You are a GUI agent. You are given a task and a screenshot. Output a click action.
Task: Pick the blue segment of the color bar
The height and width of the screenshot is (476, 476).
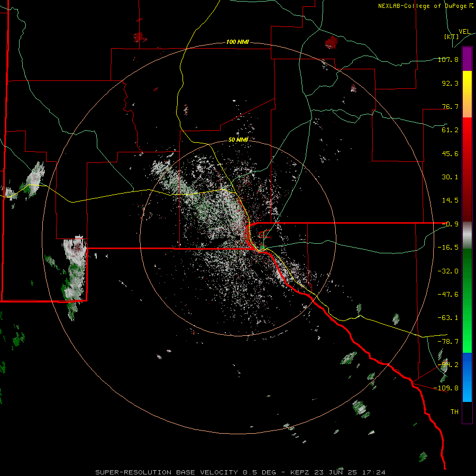click(x=467, y=377)
